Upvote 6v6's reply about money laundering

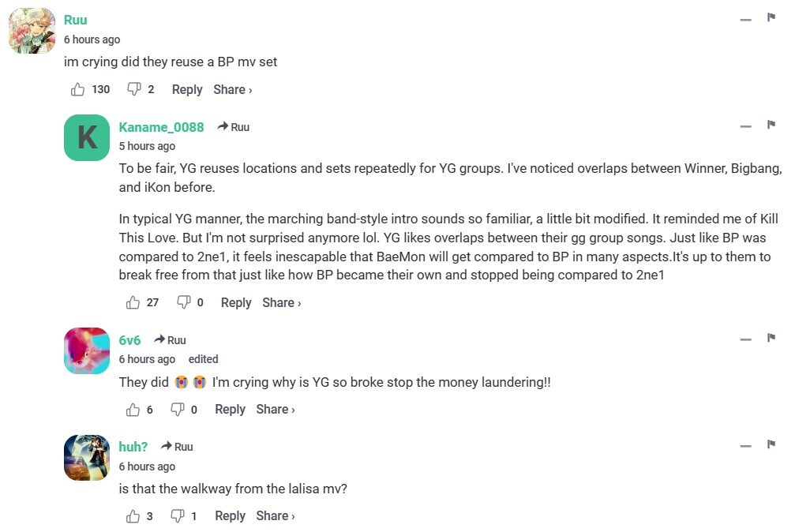click(x=133, y=410)
